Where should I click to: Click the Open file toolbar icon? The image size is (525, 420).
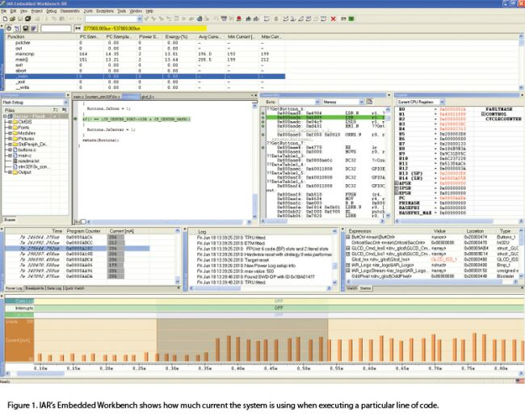coord(12,19)
